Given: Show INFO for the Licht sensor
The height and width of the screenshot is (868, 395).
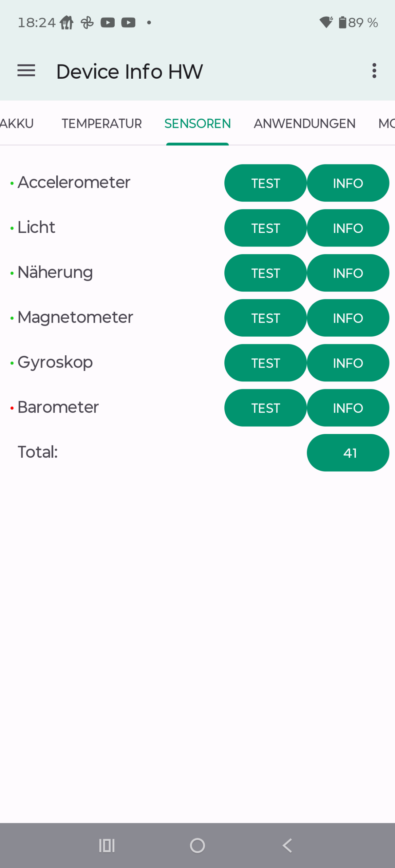Looking at the screenshot, I should [x=348, y=228].
